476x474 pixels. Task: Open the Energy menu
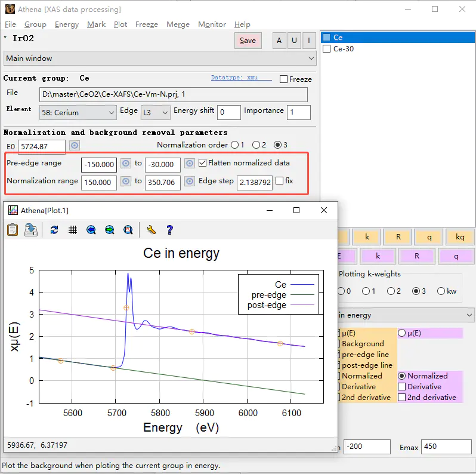click(66, 24)
